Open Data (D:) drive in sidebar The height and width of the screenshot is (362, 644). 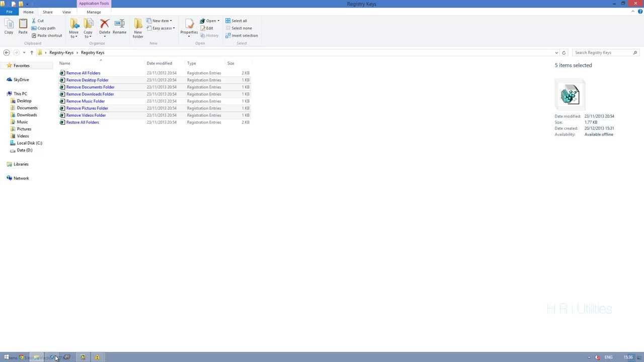[x=25, y=150]
